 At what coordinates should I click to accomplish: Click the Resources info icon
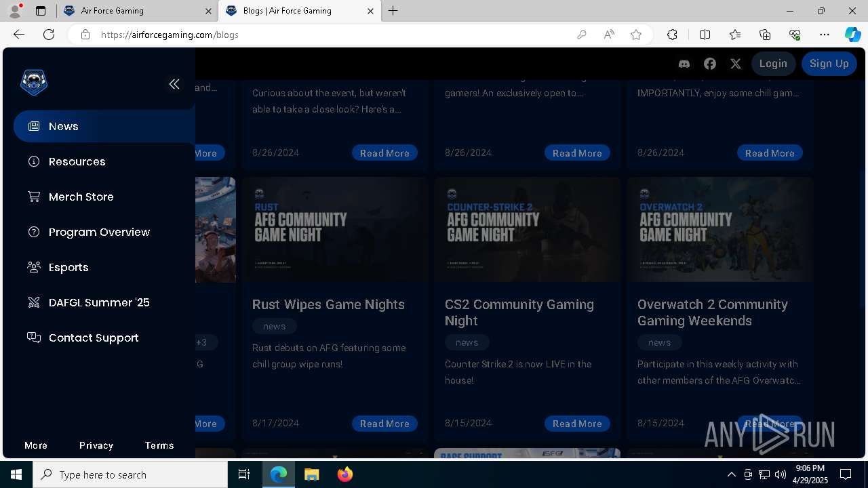pos(33,161)
